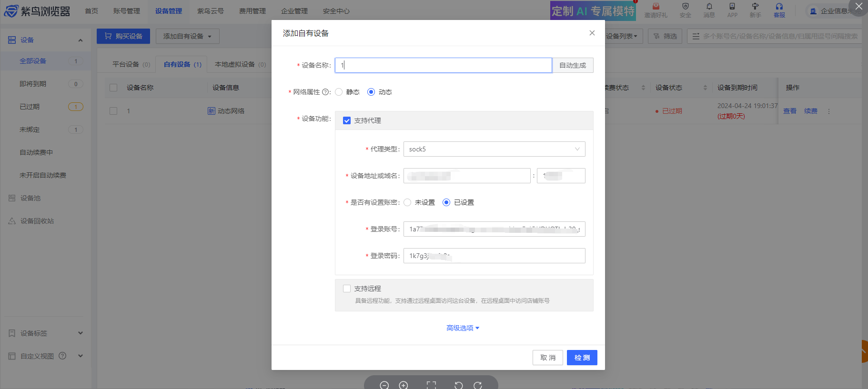Click the 自定义视图 help question icon
868x389 pixels.
(62, 356)
